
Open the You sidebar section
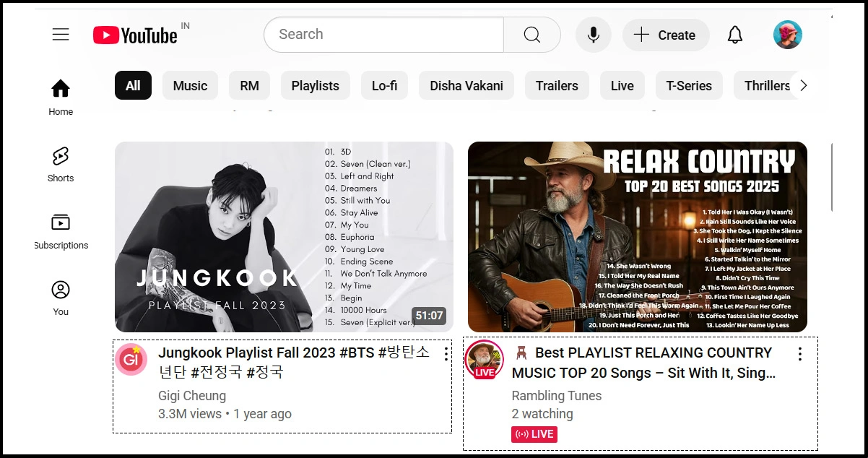pos(61,298)
